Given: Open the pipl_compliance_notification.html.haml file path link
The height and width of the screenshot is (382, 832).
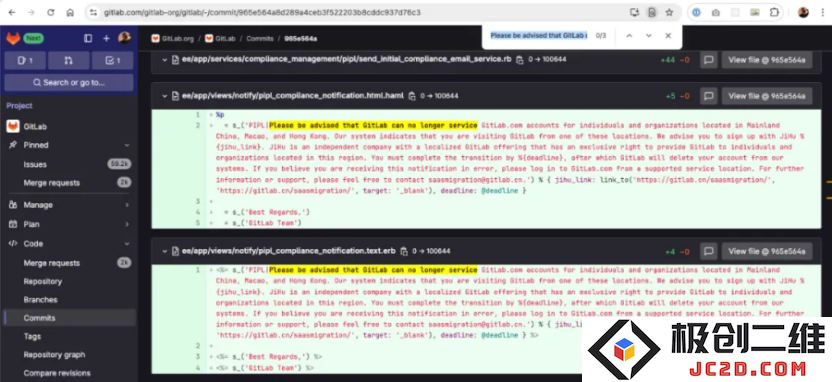Looking at the screenshot, I should pyautogui.click(x=293, y=96).
